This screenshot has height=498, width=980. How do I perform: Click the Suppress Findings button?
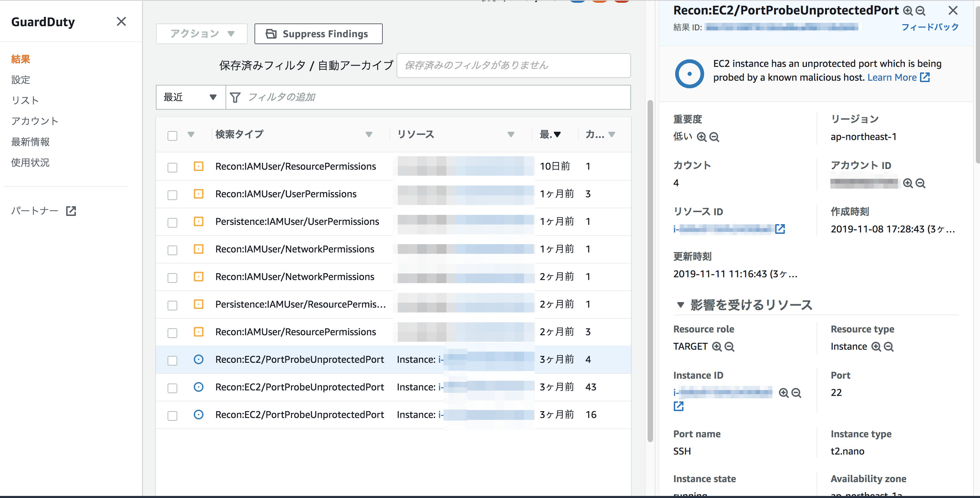(x=318, y=34)
